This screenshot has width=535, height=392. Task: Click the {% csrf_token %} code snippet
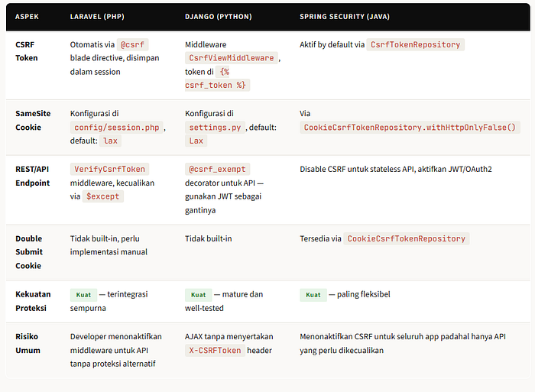217,79
